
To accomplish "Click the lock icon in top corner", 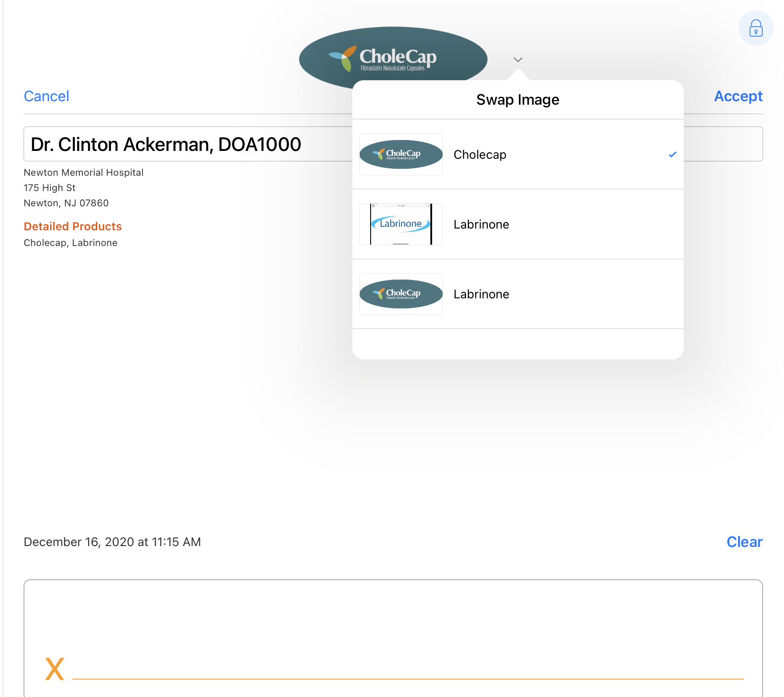I will coord(755,28).
